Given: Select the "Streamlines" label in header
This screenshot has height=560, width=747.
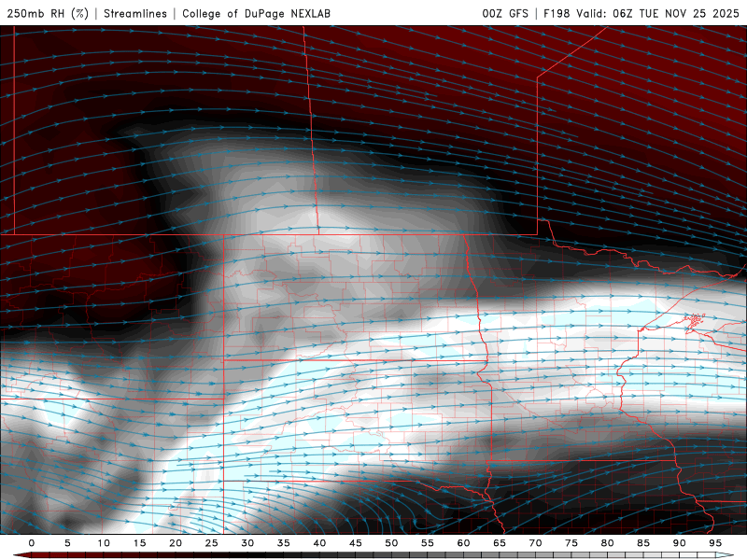Looking at the screenshot, I should coord(135,13).
